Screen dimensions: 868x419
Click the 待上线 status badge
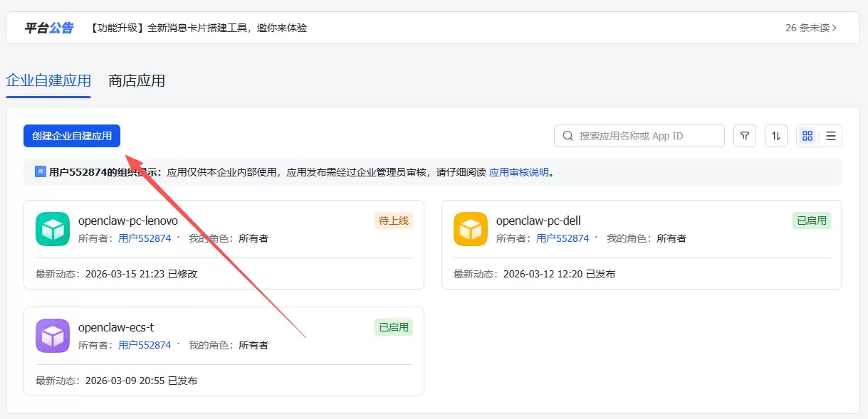[394, 221]
